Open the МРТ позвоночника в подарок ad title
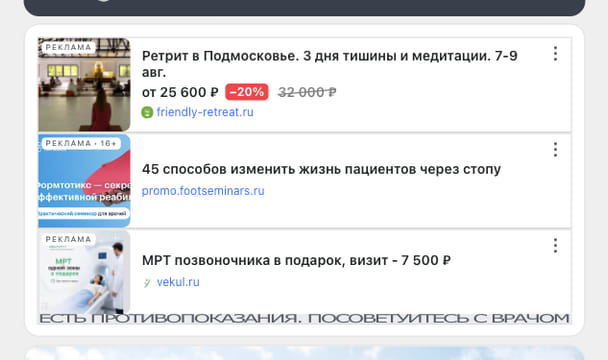Screen dimensions: 608x360 [296, 260]
